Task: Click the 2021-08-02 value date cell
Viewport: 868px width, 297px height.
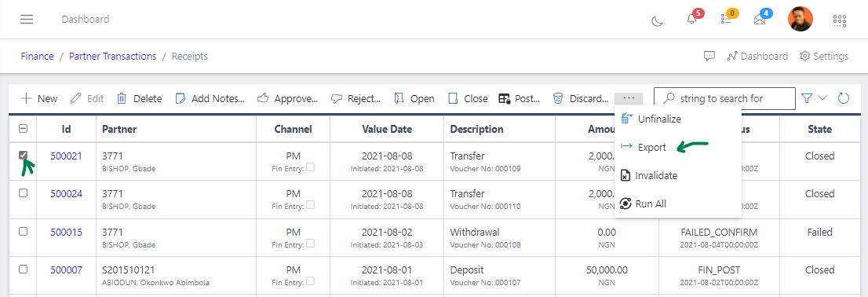Action: point(387,237)
